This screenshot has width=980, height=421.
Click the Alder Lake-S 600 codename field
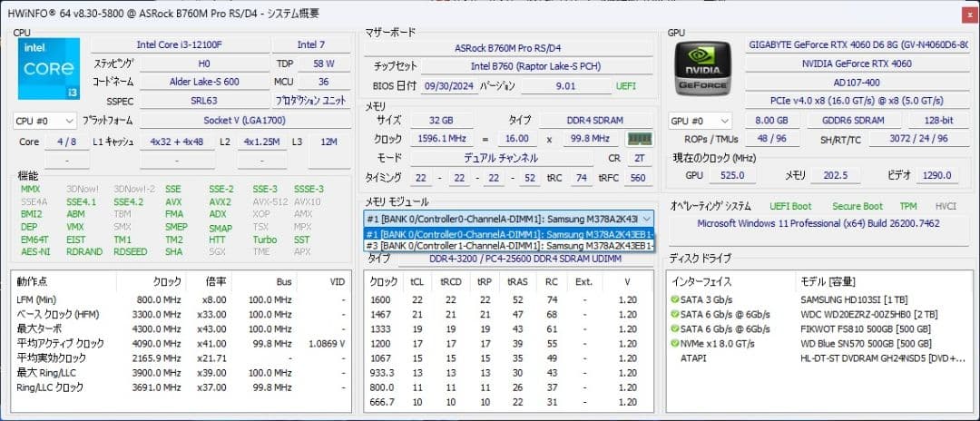pyautogui.click(x=204, y=82)
